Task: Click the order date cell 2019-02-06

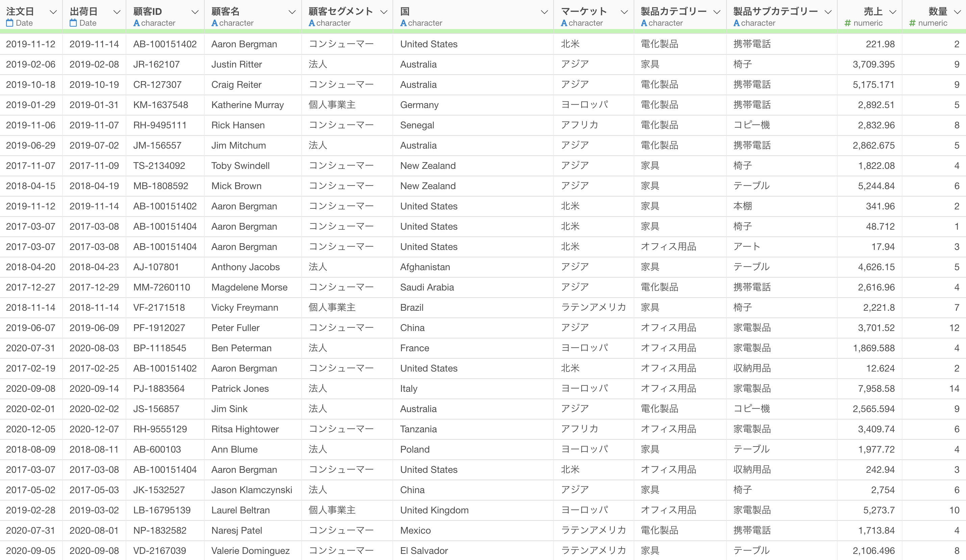Action: 31,65
